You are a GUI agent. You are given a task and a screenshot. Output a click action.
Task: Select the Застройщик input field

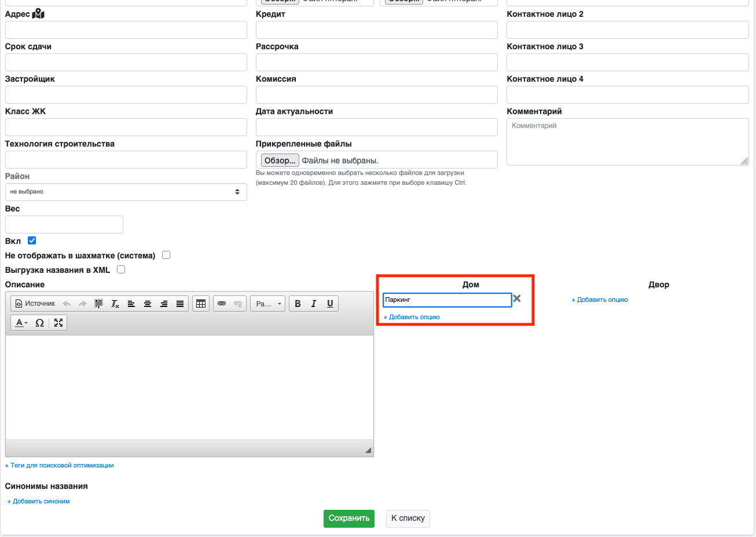click(x=126, y=94)
